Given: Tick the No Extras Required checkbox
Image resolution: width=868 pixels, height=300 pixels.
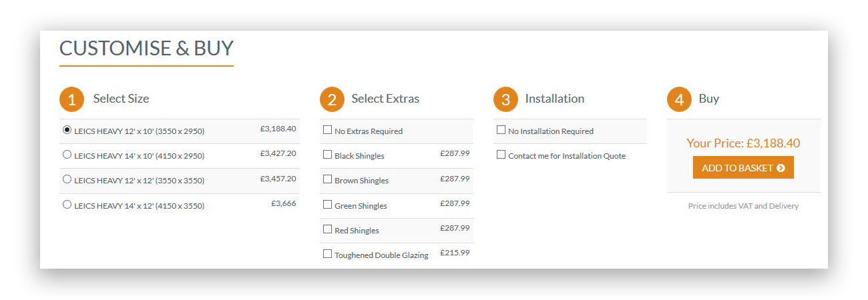Looking at the screenshot, I should [x=327, y=130].
